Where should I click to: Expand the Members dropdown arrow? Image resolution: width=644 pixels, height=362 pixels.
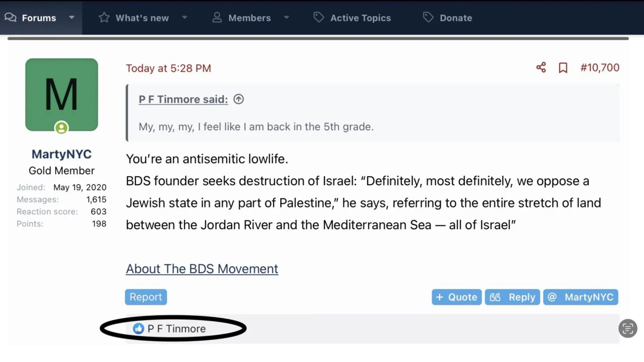click(x=287, y=18)
